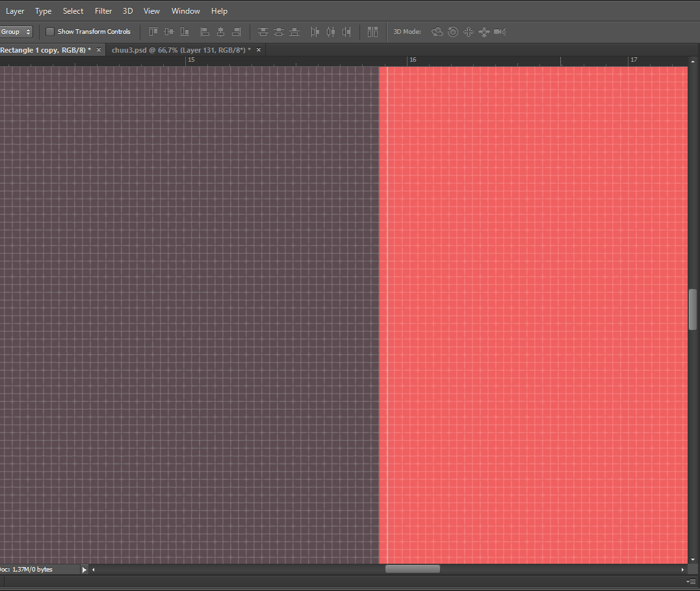Viewport: 700px width, 591px height.
Task: Click the ruler mark labeled 15
Action: tap(191, 59)
